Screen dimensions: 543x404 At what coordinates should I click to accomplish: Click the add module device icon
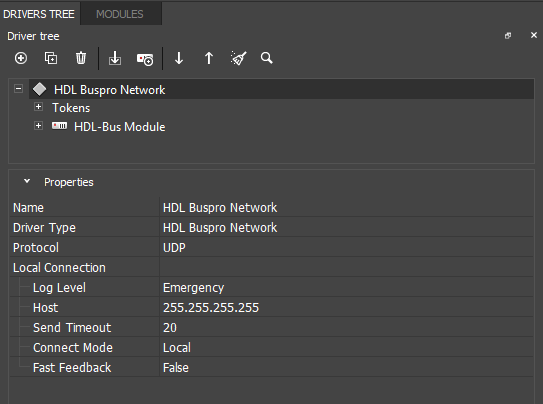pos(145,59)
